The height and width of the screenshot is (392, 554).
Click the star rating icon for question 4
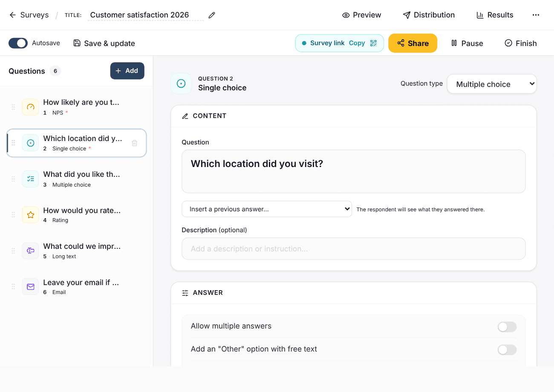31,215
